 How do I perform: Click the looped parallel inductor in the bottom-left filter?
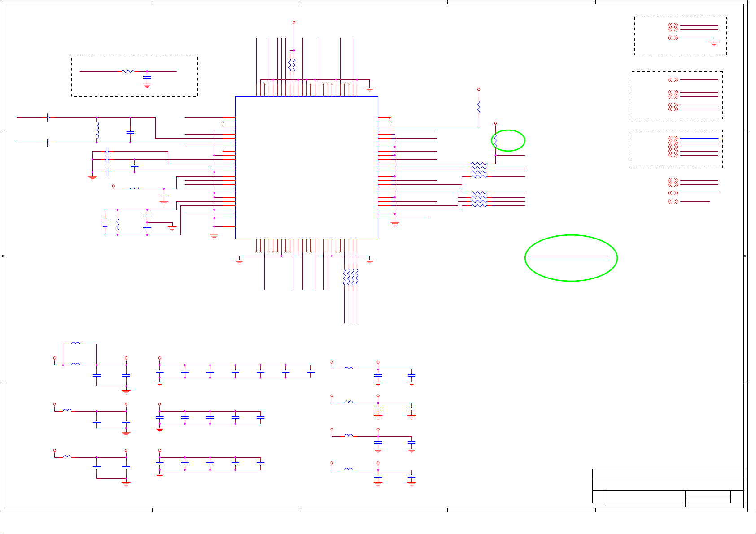point(76,343)
